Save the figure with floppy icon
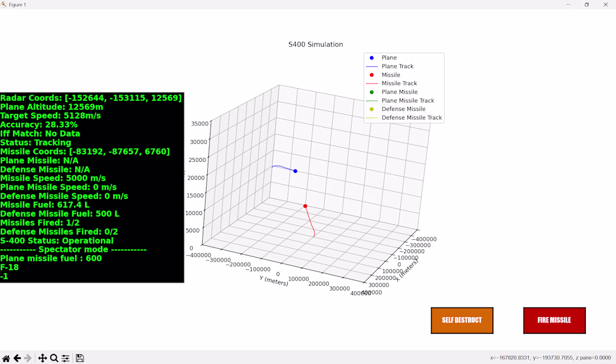 pos(80,358)
